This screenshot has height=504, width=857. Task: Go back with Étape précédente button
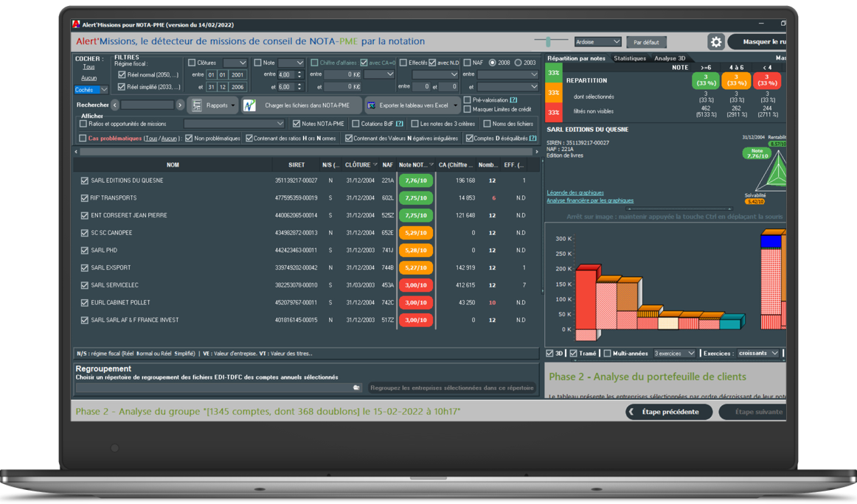click(x=669, y=412)
